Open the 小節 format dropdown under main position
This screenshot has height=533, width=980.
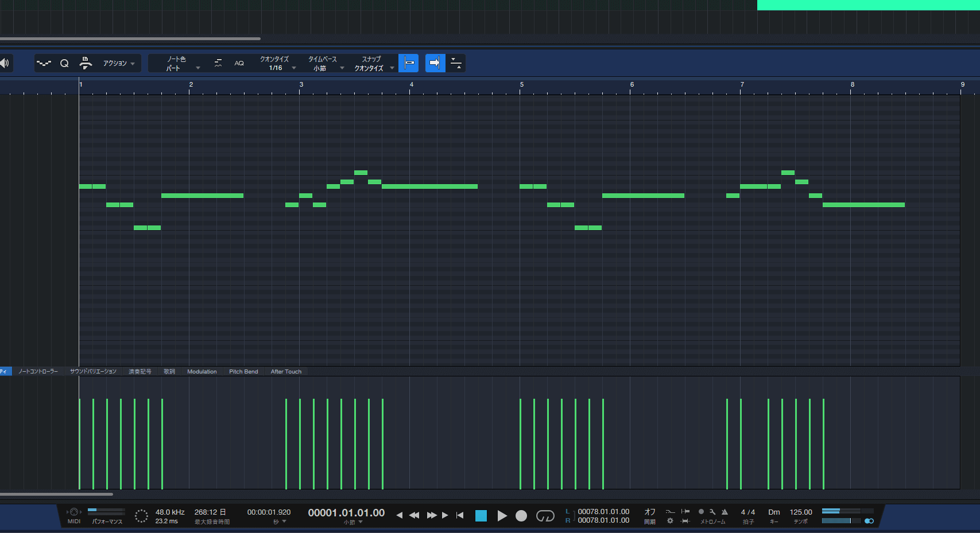(353, 523)
